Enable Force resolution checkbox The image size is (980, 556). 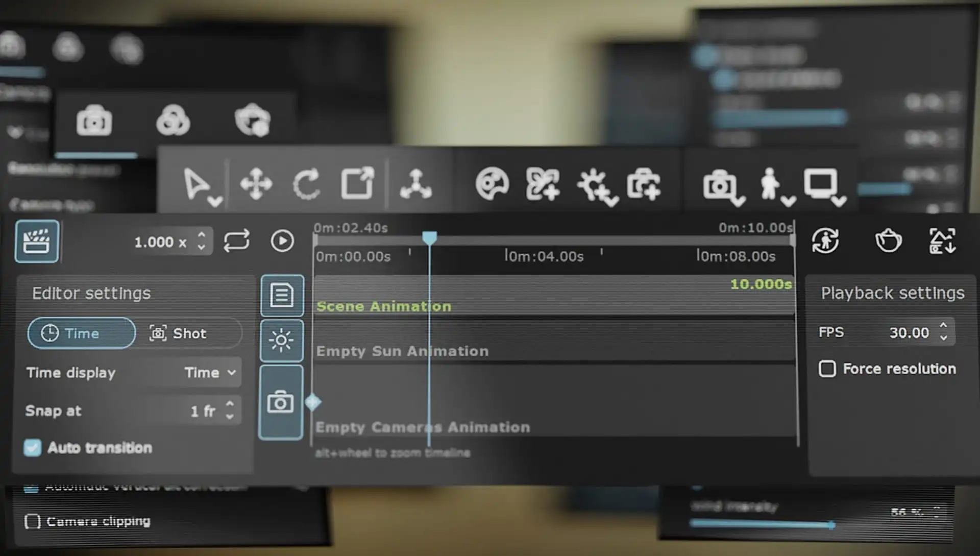pos(826,369)
